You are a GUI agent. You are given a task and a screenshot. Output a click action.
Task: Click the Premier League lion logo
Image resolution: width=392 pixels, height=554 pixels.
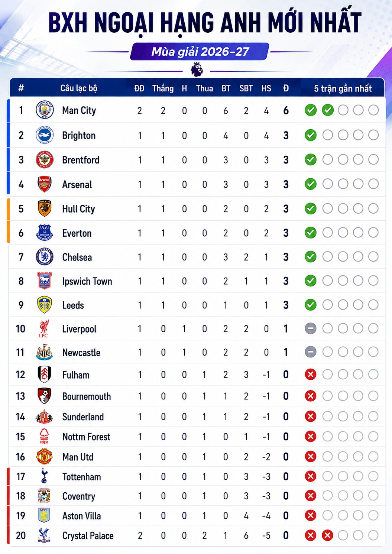[x=197, y=69]
